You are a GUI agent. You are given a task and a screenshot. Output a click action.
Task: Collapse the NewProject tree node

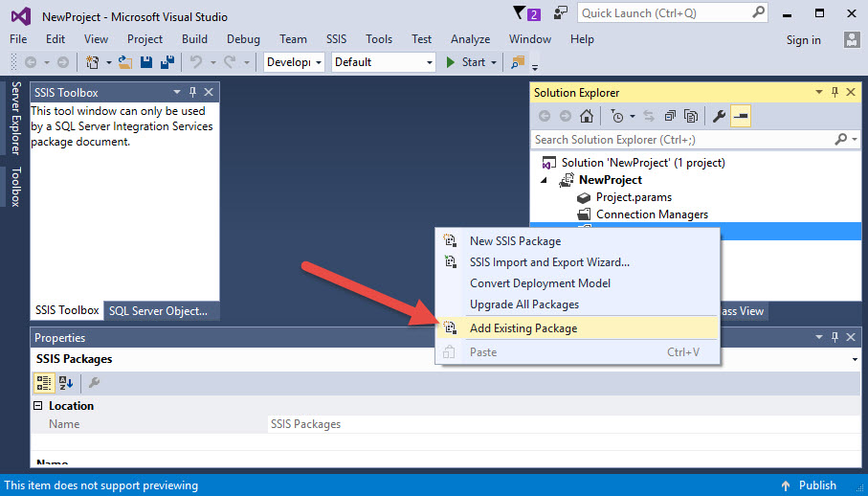pos(545,180)
